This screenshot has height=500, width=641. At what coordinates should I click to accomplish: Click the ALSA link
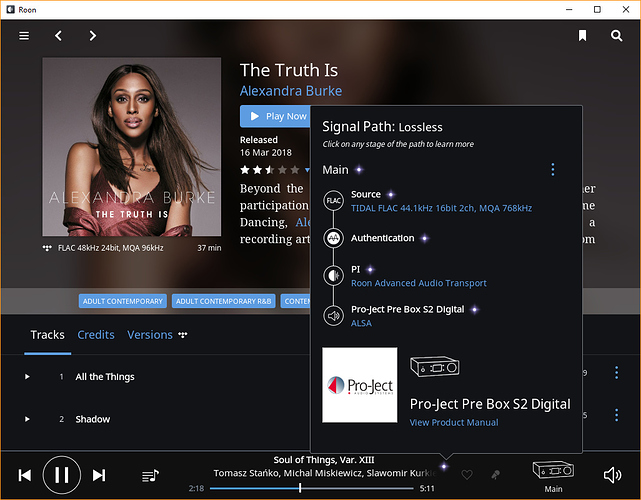[361, 323]
